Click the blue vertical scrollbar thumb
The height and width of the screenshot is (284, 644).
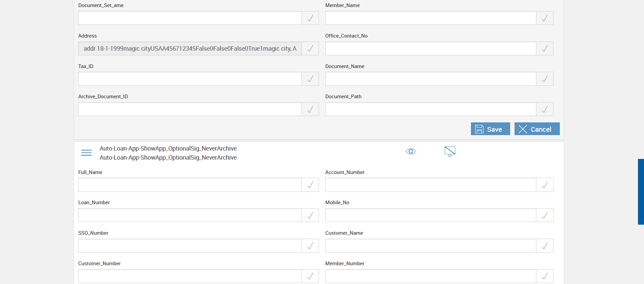[x=641, y=191]
